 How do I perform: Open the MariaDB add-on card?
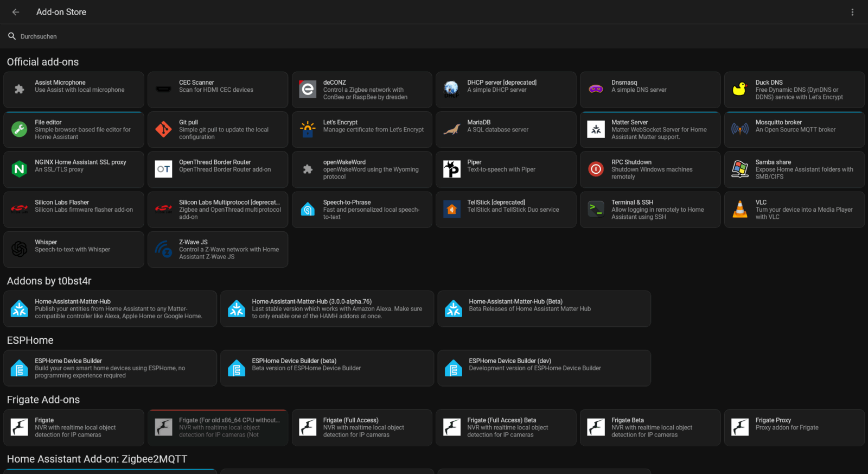[x=506, y=130]
